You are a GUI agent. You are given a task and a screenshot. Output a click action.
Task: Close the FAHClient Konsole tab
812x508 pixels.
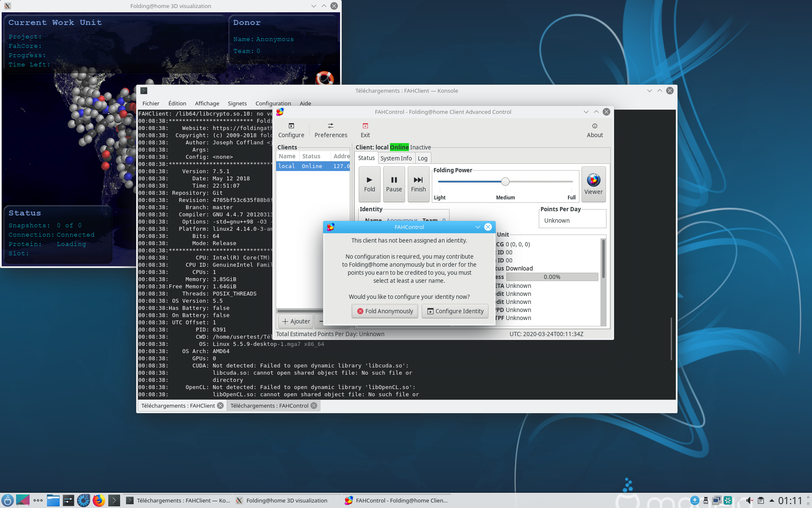click(x=220, y=406)
